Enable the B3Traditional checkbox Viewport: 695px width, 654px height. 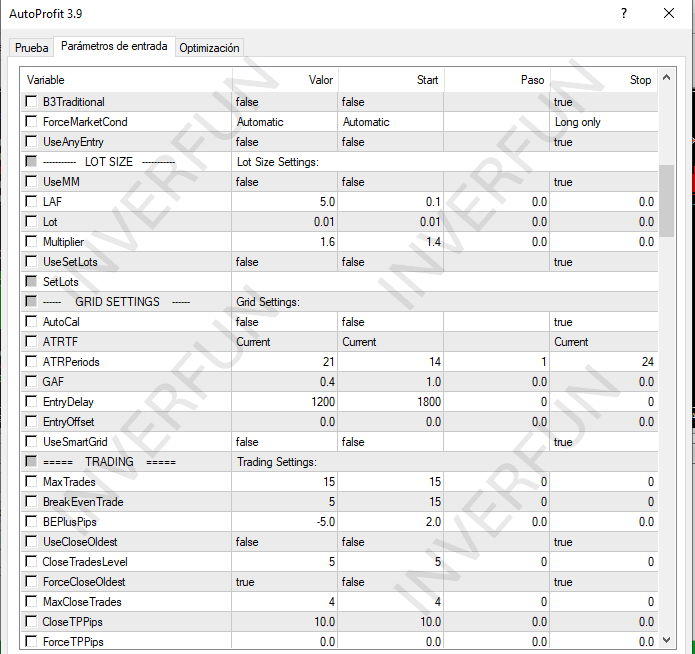31,102
